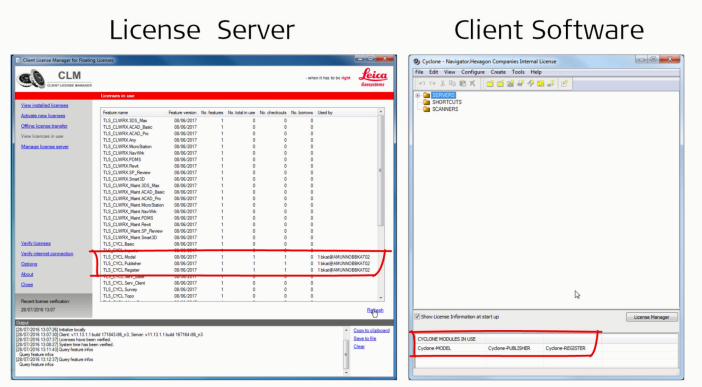Click the last Cyclone toolbar icon after separator
Viewport: 702px width, 387px height.
click(564, 84)
